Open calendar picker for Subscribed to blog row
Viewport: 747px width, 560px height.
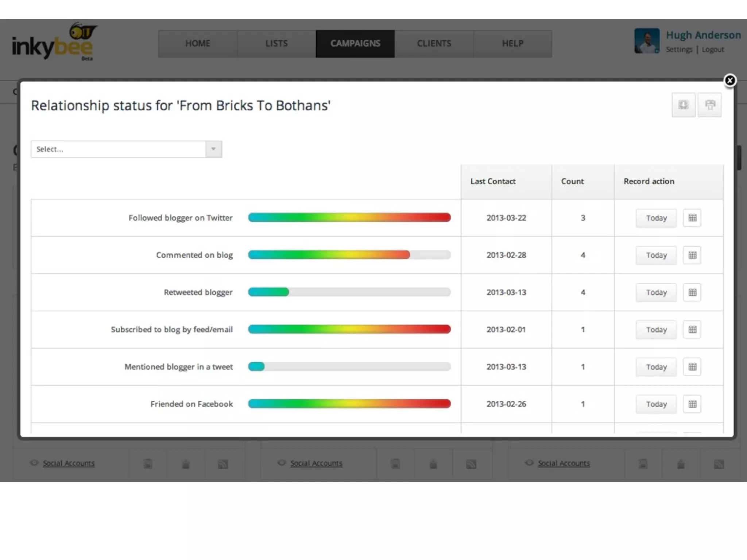(692, 330)
